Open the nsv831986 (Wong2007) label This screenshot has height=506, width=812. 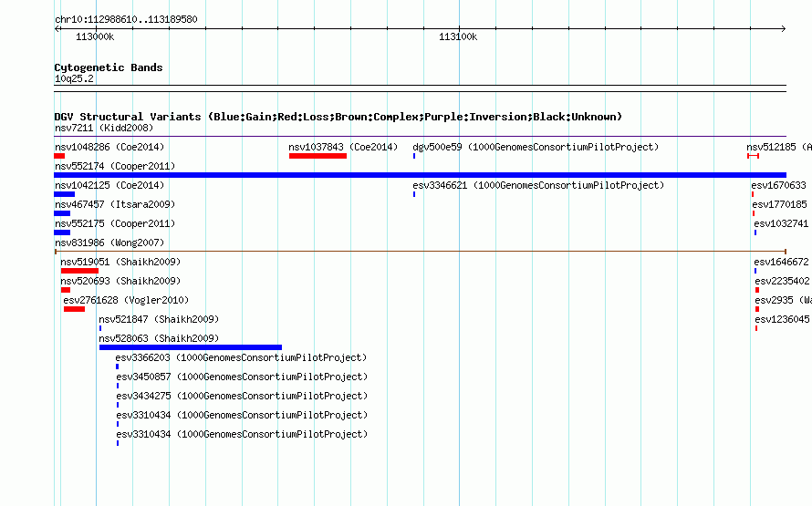109,243
